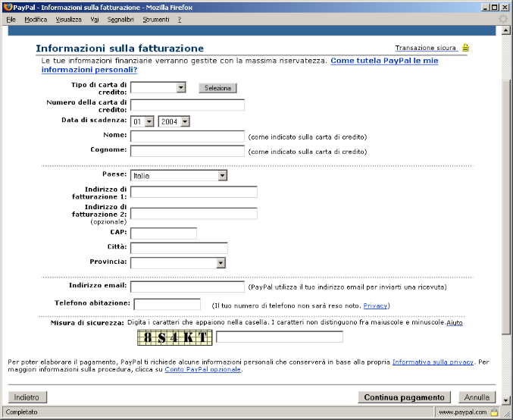This screenshot has height=420, width=513.
Task: Expand the expiry year dropdown
Action: 185,121
